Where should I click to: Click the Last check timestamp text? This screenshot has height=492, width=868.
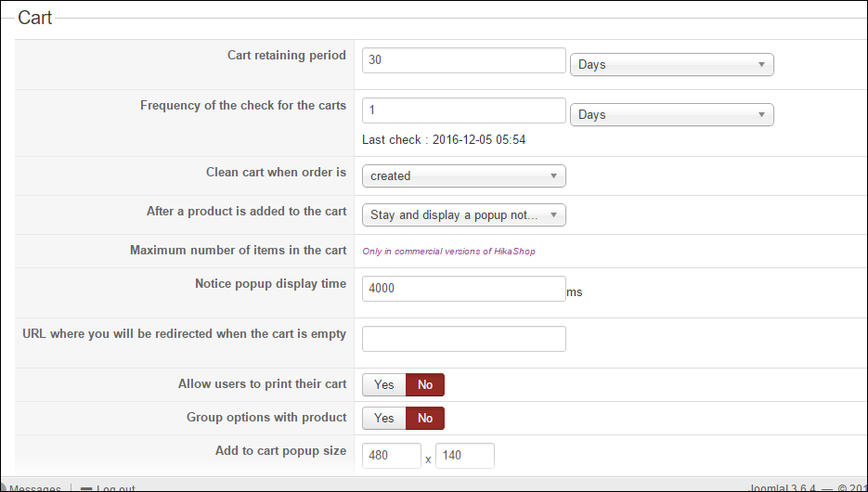point(444,140)
